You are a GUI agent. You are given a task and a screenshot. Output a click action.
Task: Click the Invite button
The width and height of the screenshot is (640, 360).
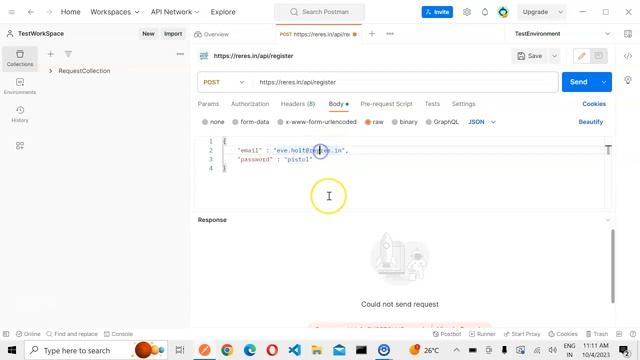437,12
